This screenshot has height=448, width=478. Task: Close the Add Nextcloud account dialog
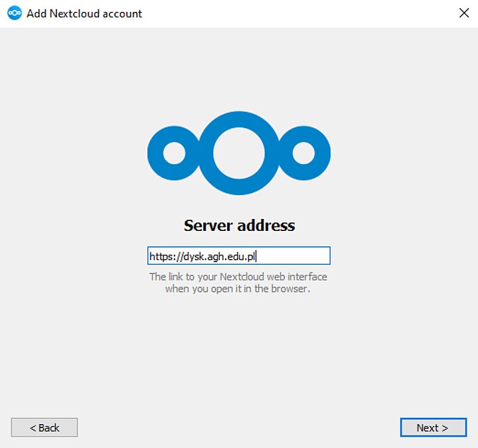pyautogui.click(x=464, y=13)
